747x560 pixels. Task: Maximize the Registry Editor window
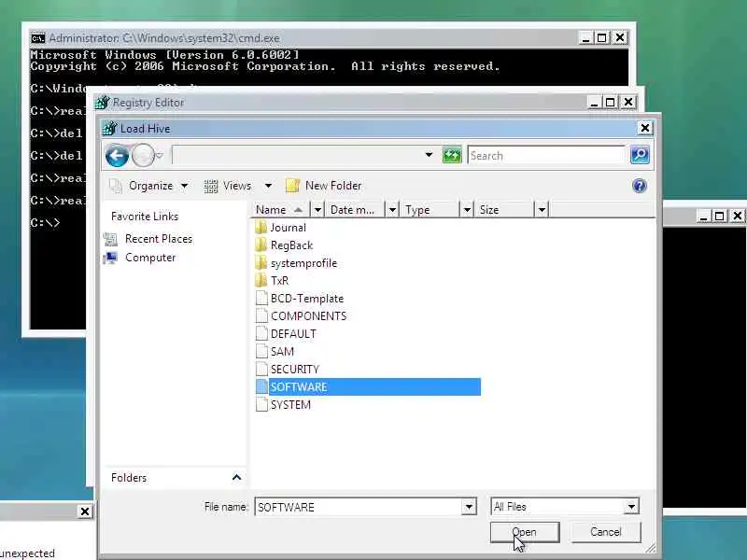coord(611,102)
